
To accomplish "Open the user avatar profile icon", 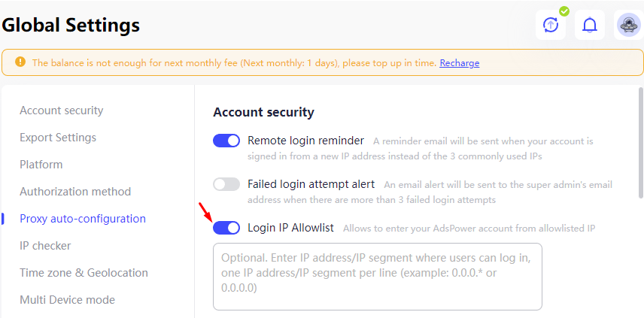I will click(x=629, y=25).
